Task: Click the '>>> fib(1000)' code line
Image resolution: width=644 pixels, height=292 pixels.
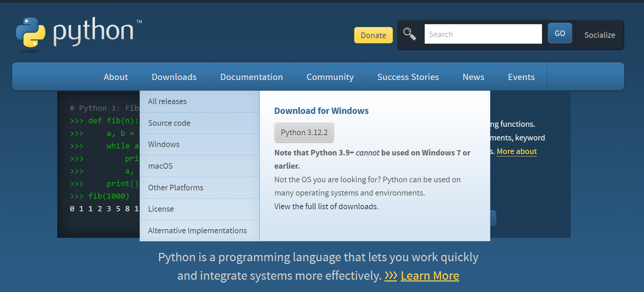Action: pos(100,196)
